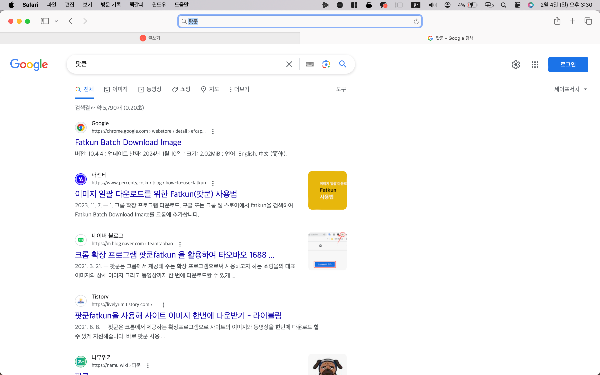Switch to the 지도 (Maps) tab
This screenshot has height=375, width=600.
click(210, 90)
